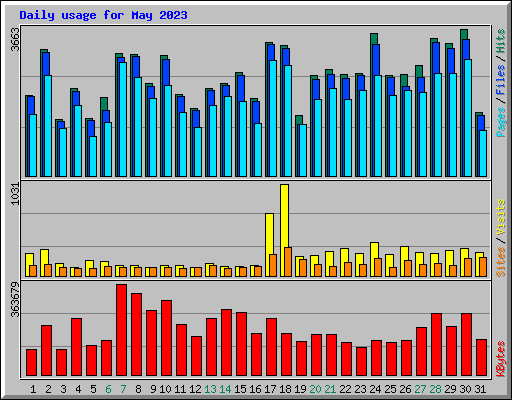Viewport: 512px width, 400px height.
Task: Click the cyan pages bar for day 5
Action: 93,156
